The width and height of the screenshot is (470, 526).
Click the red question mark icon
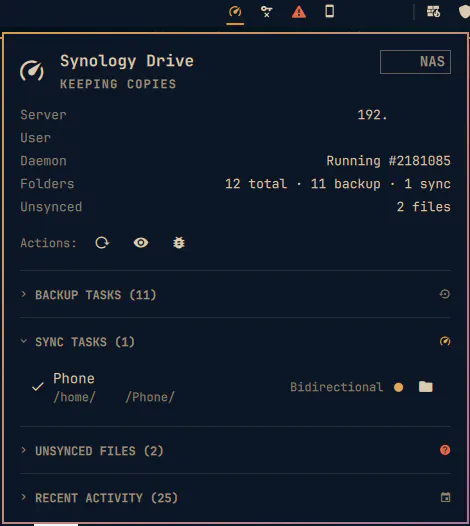pyautogui.click(x=445, y=450)
